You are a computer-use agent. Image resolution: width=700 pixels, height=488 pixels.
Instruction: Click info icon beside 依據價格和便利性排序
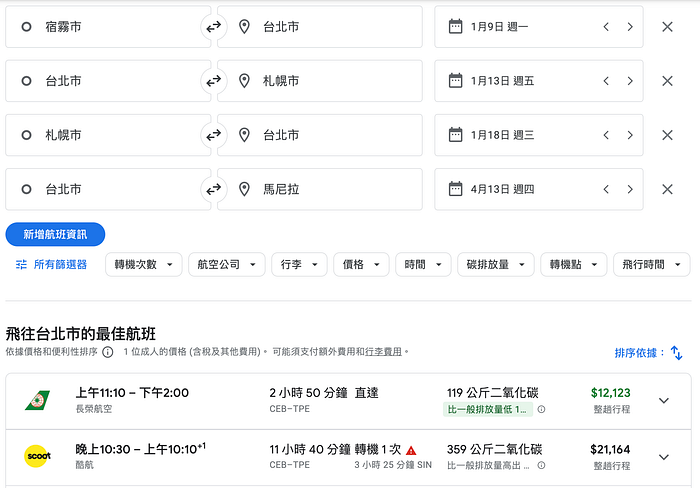(x=108, y=352)
